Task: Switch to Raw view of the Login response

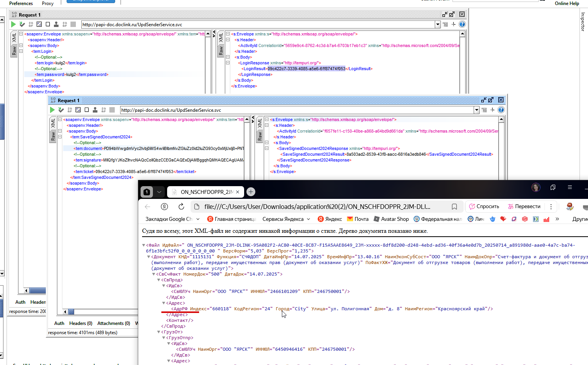Action: pos(221,50)
